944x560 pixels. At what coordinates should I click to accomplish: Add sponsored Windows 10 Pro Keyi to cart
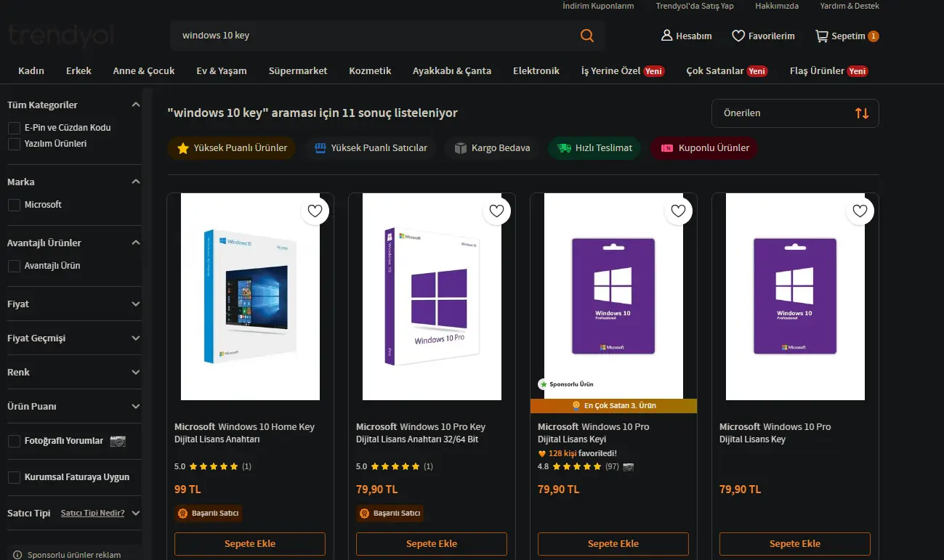click(x=613, y=543)
